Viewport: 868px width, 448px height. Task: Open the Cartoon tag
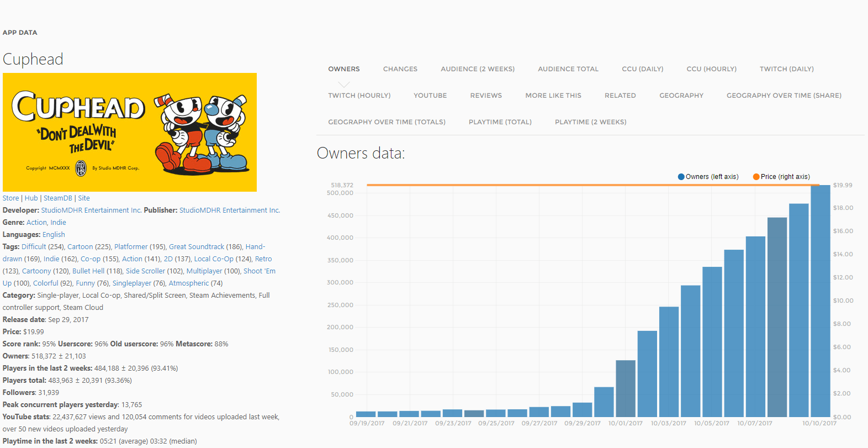click(80, 247)
